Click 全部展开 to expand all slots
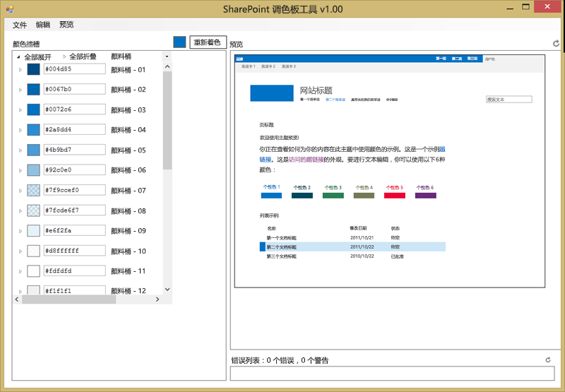The image size is (565, 392). tap(37, 57)
